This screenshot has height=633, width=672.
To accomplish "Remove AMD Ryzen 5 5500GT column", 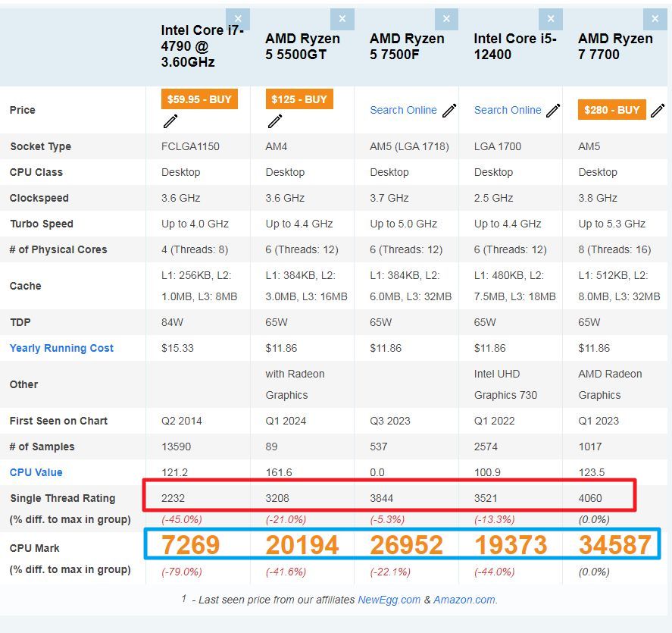I will pyautogui.click(x=342, y=19).
